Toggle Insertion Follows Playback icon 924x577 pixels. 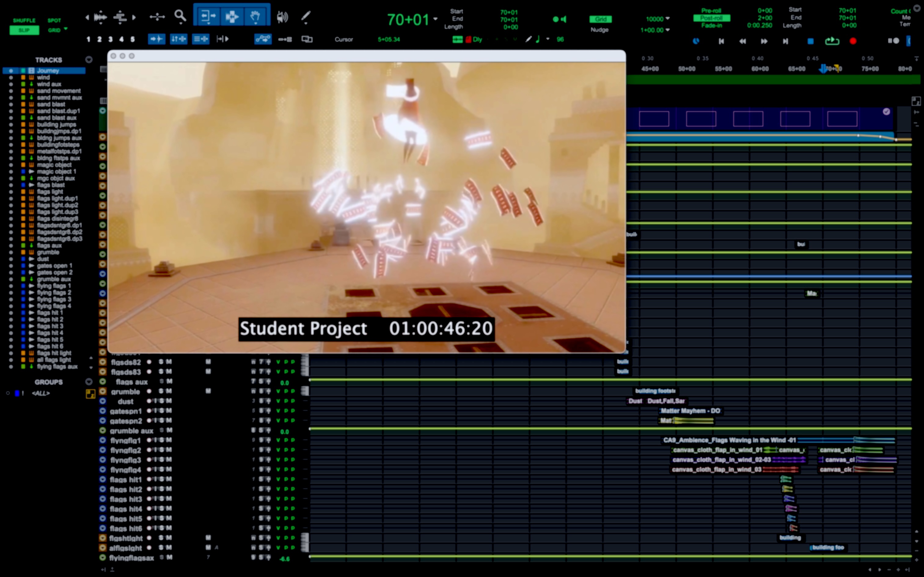coord(223,39)
